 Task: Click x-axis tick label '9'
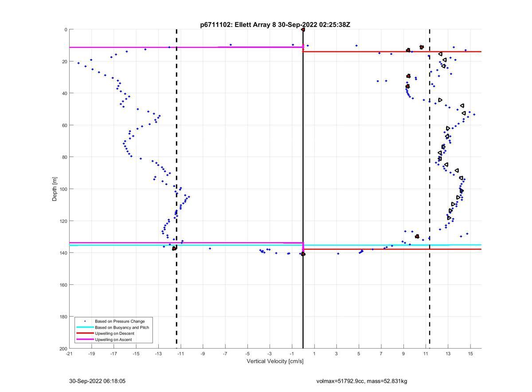pos(403,354)
